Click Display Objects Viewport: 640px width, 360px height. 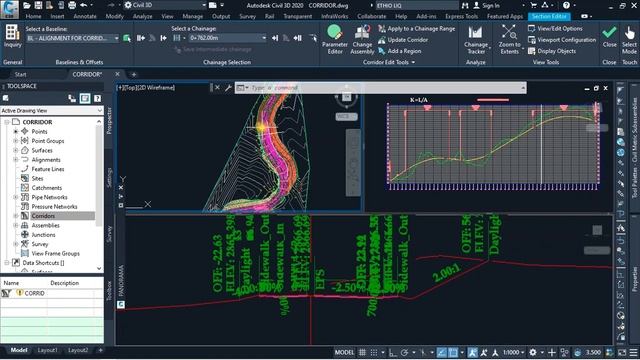tap(552, 51)
